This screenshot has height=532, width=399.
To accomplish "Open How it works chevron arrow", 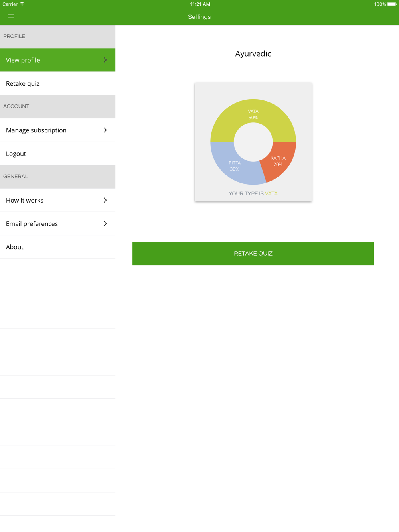I will 105,200.
